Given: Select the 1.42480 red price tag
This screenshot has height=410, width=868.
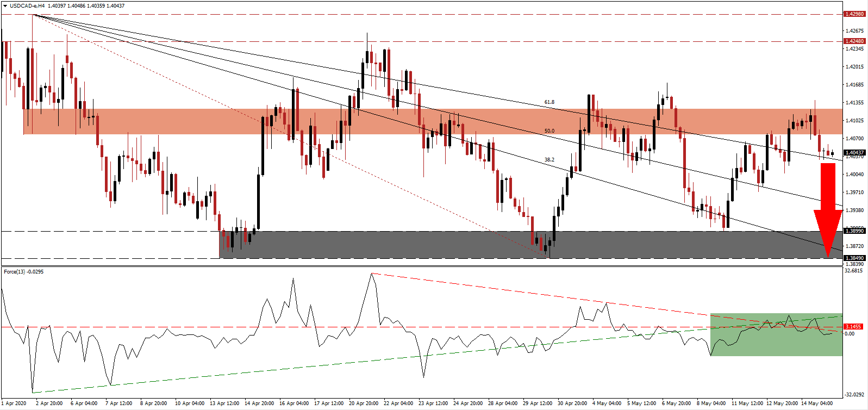Looking at the screenshot, I should [854, 41].
